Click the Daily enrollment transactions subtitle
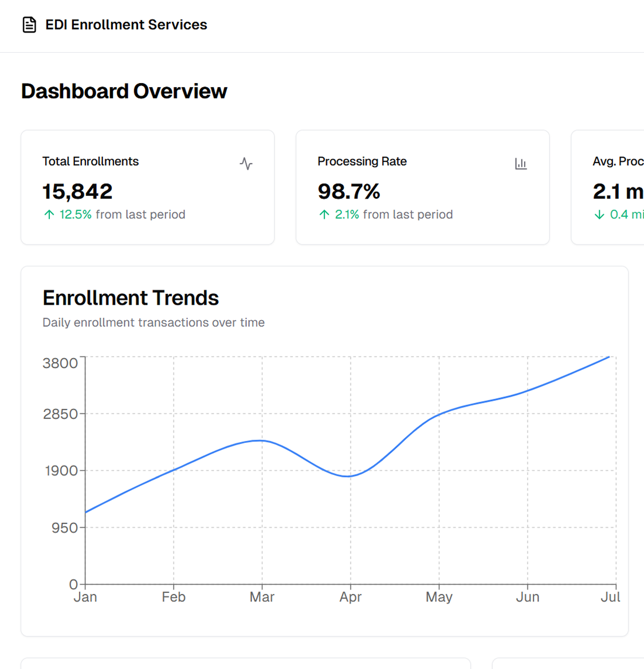644x669 pixels. [x=154, y=322]
